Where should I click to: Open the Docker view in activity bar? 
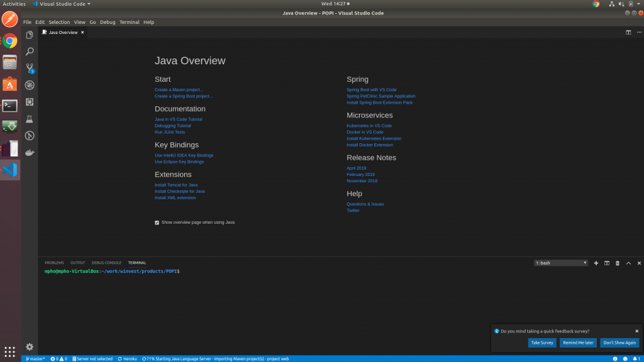[x=29, y=152]
